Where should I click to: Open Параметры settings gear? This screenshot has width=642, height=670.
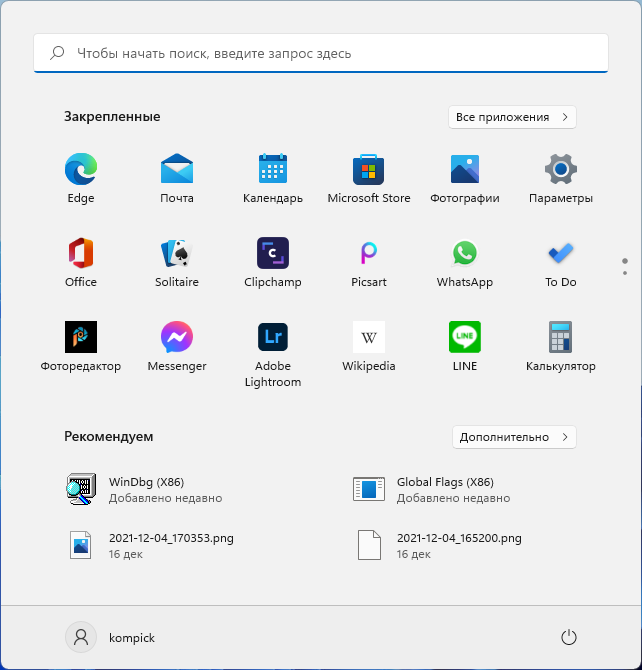pos(561,179)
